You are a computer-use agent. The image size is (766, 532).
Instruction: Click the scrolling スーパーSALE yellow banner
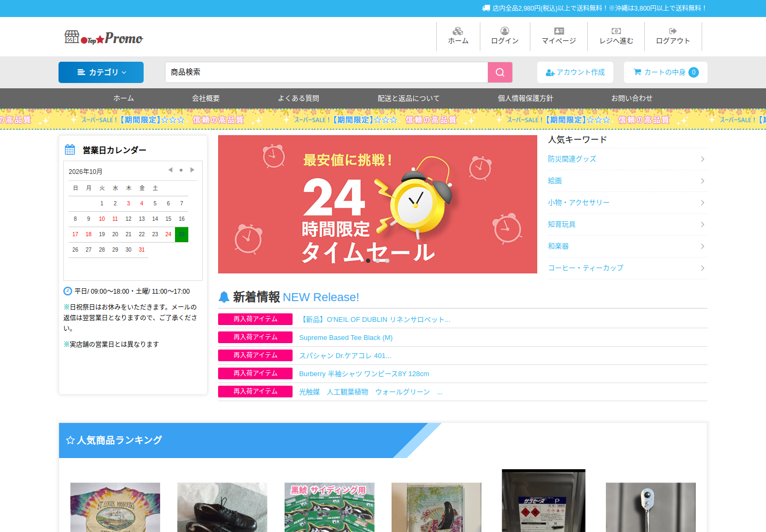pyautogui.click(x=383, y=120)
